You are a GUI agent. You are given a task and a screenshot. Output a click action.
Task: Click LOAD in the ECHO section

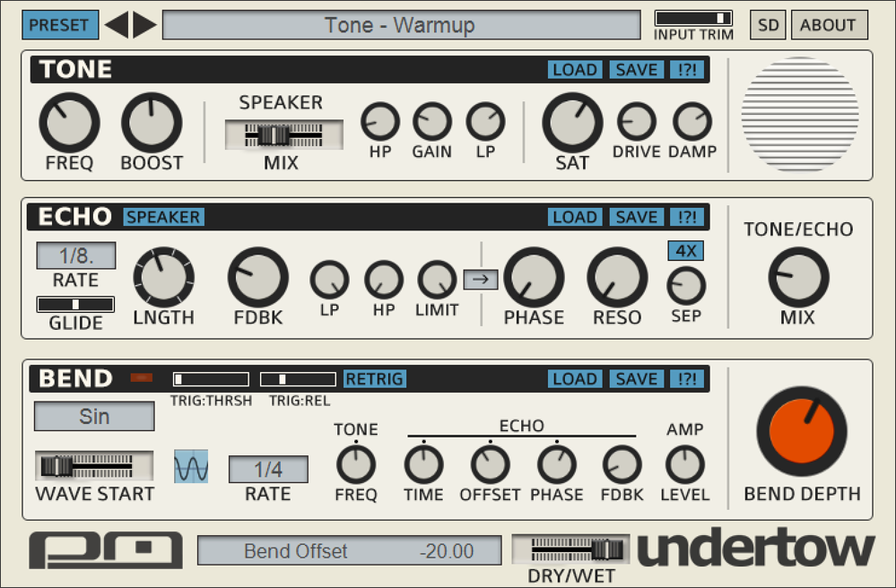575,217
